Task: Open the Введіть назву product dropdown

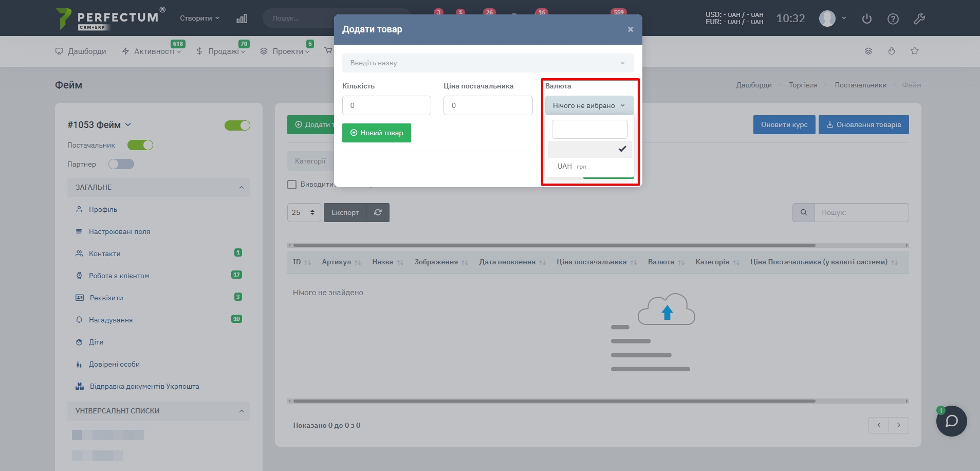Action: (x=488, y=63)
